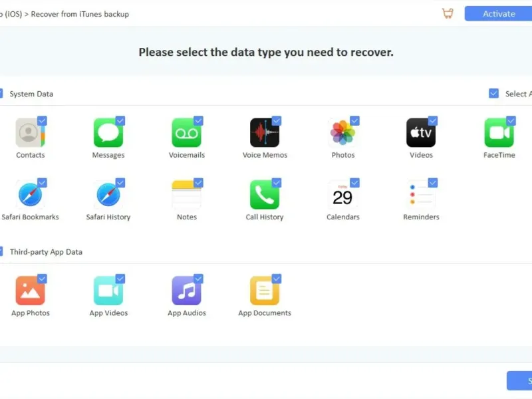Click the Activate button
This screenshot has height=399, width=532.
pos(498,14)
